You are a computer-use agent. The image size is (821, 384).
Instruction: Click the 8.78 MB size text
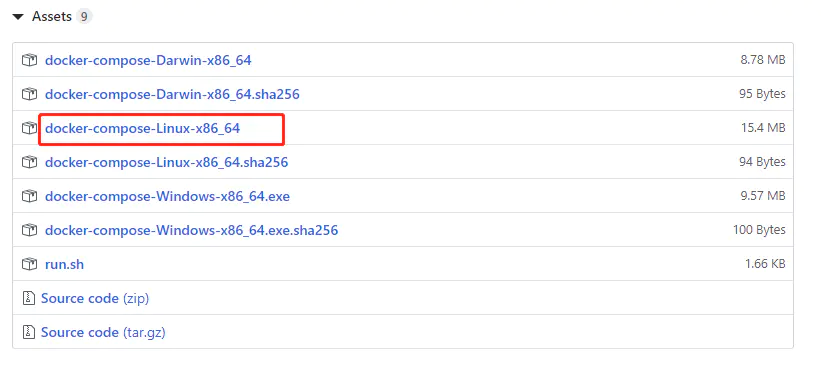point(763,60)
